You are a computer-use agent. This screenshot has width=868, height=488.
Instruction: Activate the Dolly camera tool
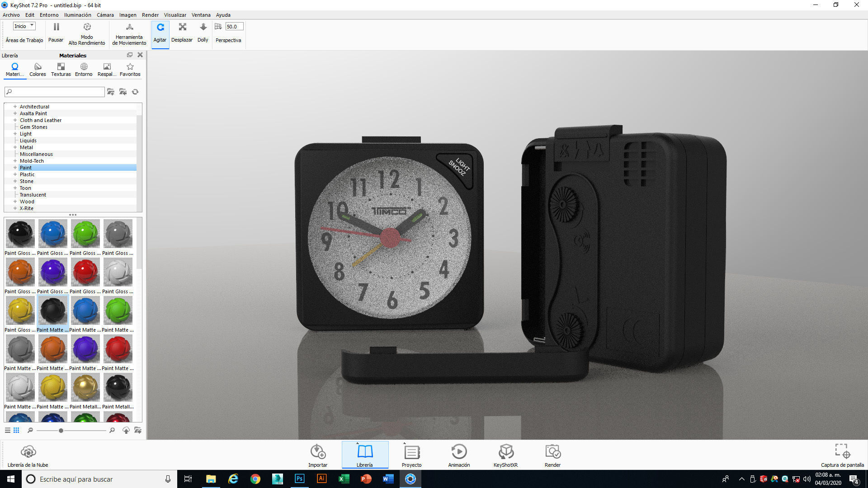click(x=203, y=33)
